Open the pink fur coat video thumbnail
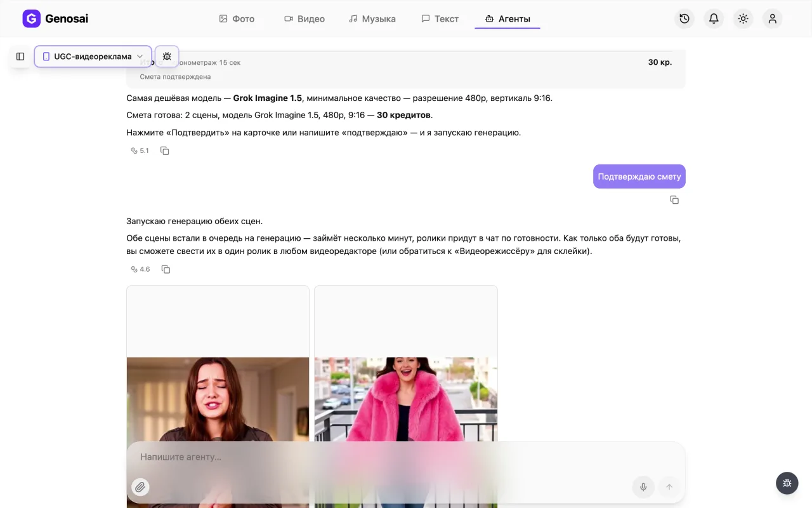Image resolution: width=812 pixels, height=508 pixels. 406,397
